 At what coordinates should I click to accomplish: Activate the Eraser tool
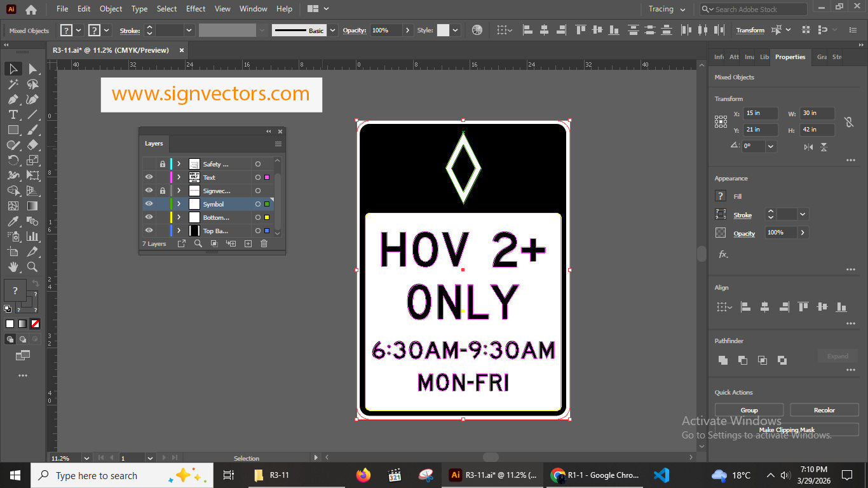[33, 145]
